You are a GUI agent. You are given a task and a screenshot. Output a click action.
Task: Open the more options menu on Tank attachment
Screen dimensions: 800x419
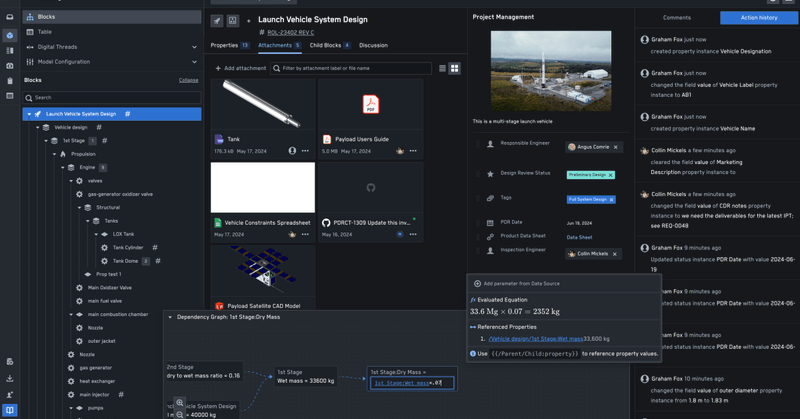(x=305, y=151)
